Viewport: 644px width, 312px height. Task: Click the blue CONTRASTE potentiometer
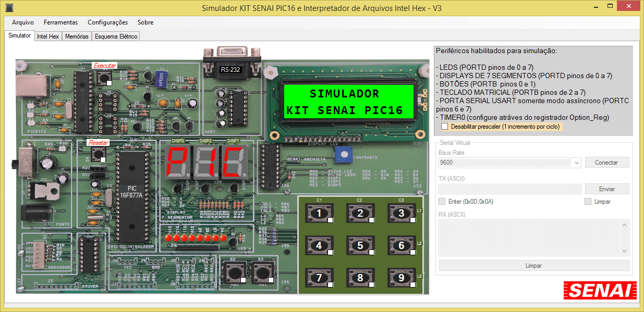[x=344, y=154]
